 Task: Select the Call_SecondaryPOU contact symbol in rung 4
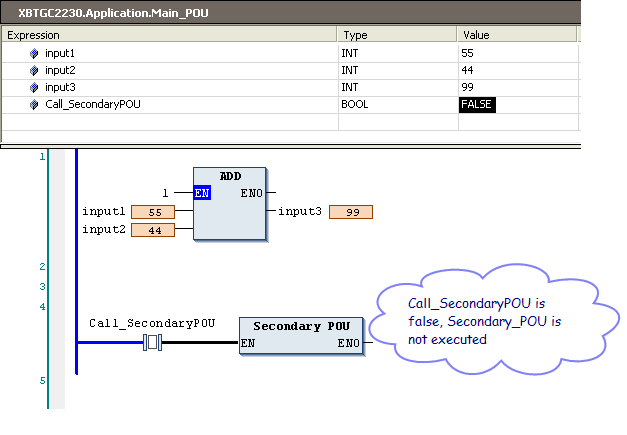click(152, 342)
